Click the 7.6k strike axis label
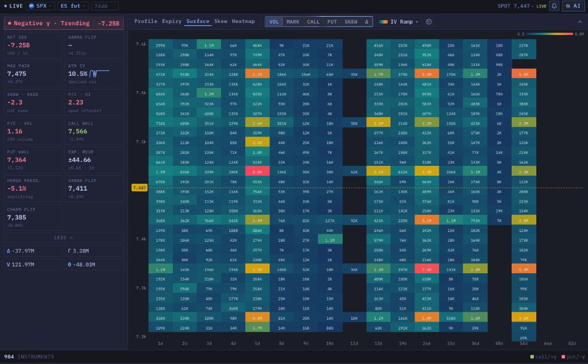The width and height of the screenshot is (588, 364). (141, 44)
